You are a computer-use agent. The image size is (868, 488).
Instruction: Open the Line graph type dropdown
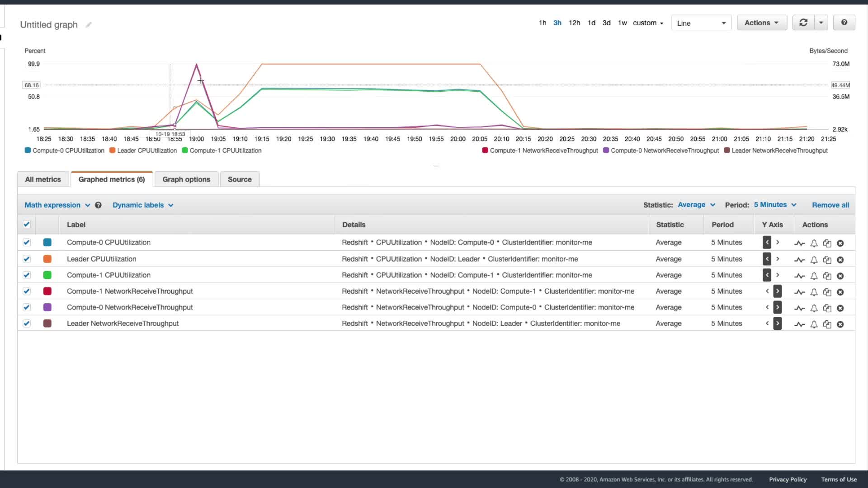(701, 23)
